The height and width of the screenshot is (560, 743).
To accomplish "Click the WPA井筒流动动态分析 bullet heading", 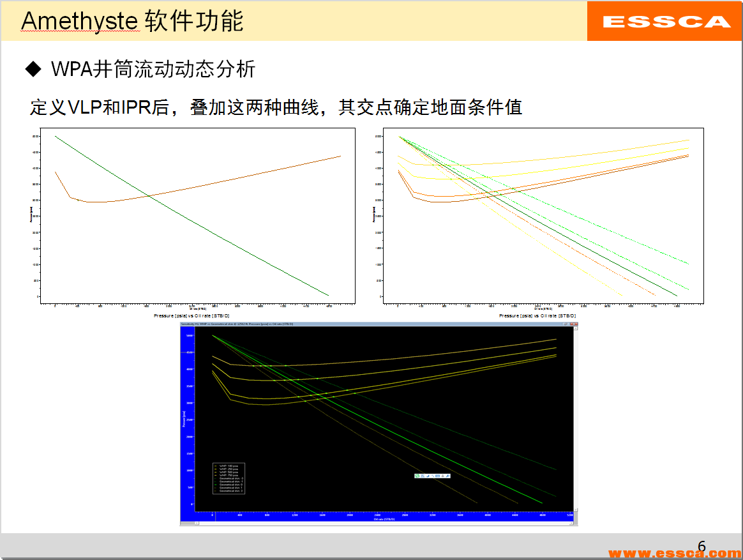I will point(153,69).
